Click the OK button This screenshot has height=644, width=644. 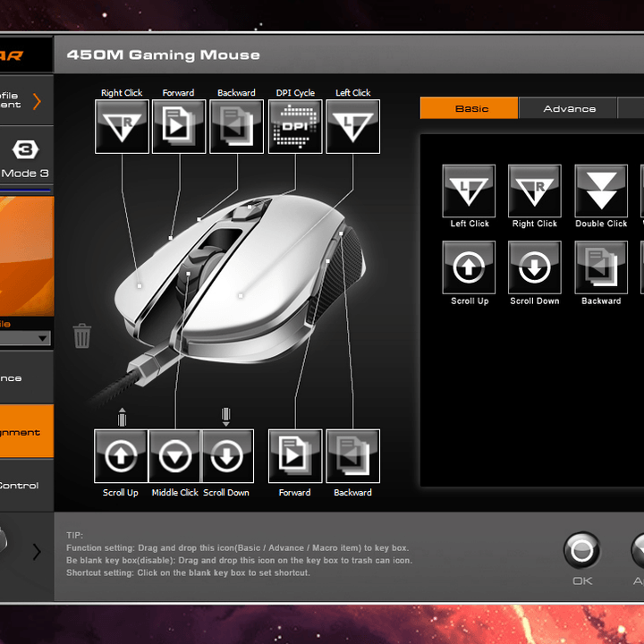(x=582, y=551)
